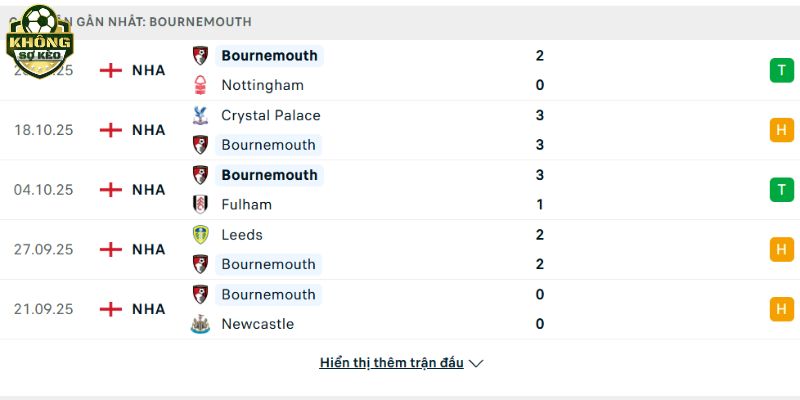Image resolution: width=800 pixels, height=400 pixels.
Task: Click NHA league label on 04.10.25 row
Action: pos(148,189)
